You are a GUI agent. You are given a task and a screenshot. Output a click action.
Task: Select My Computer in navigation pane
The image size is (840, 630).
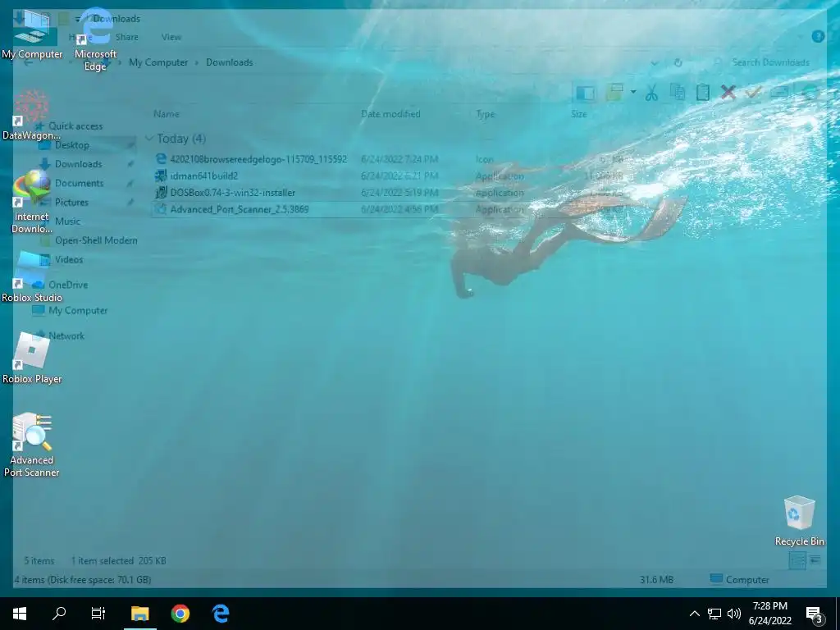[x=78, y=310]
